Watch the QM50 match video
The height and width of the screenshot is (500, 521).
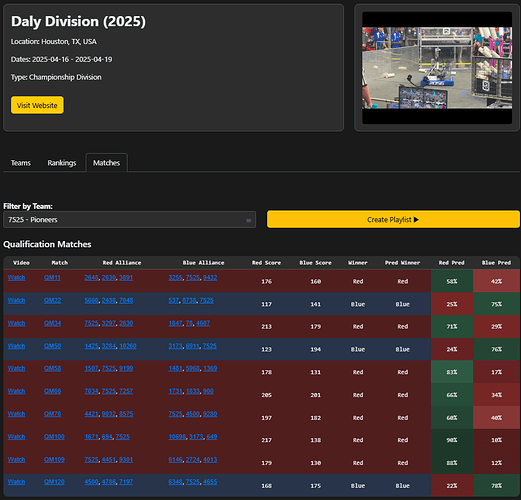coord(16,346)
